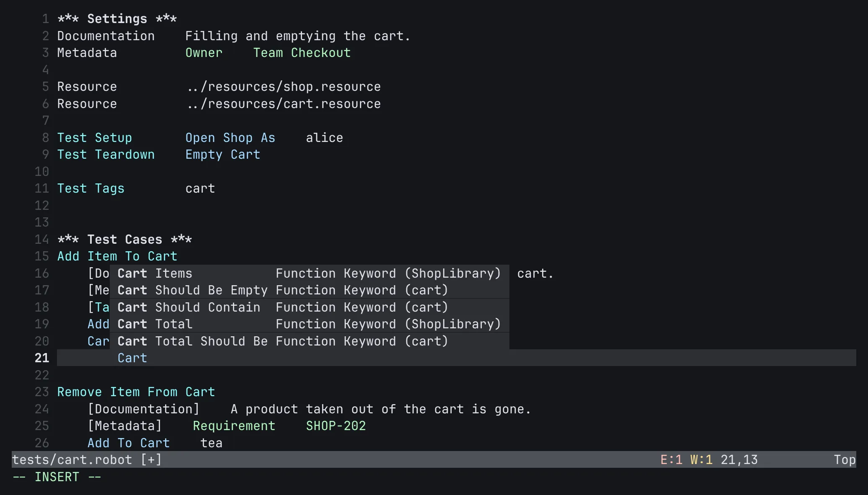
Task: Click 'Documentation' setting on line 2
Action: pyautogui.click(x=106, y=36)
